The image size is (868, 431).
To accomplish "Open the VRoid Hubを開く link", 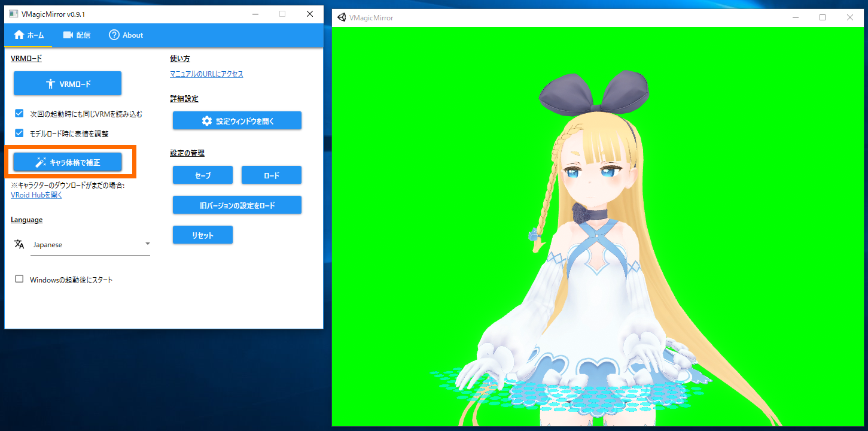I will coord(36,195).
